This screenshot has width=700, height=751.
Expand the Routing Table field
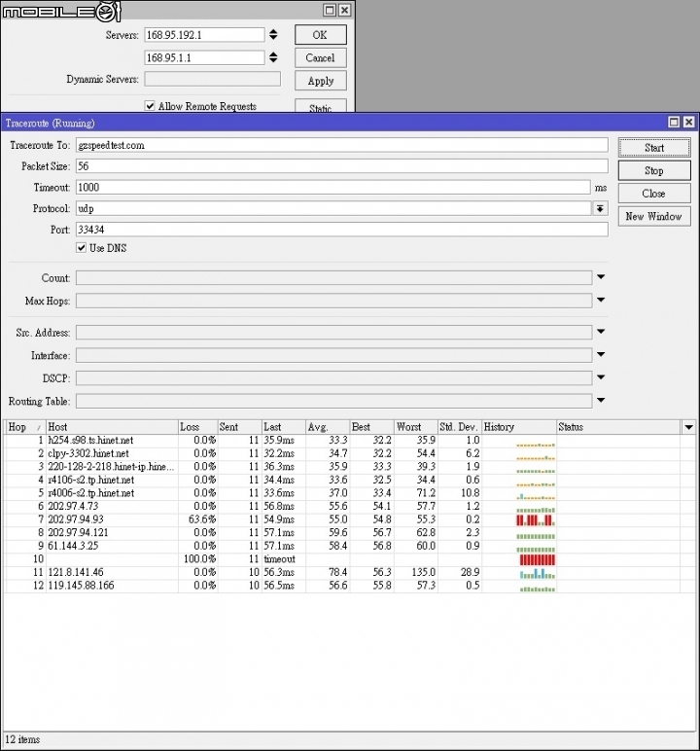pos(601,400)
